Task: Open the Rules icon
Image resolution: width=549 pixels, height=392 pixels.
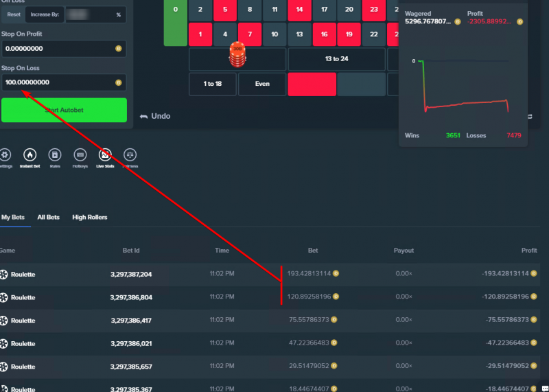Action: 55,154
